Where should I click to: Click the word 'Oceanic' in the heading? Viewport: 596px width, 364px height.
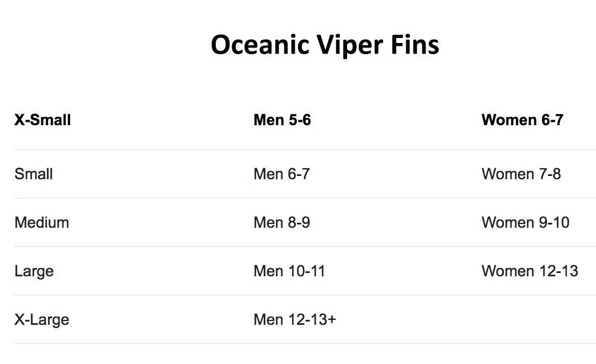click(x=259, y=45)
